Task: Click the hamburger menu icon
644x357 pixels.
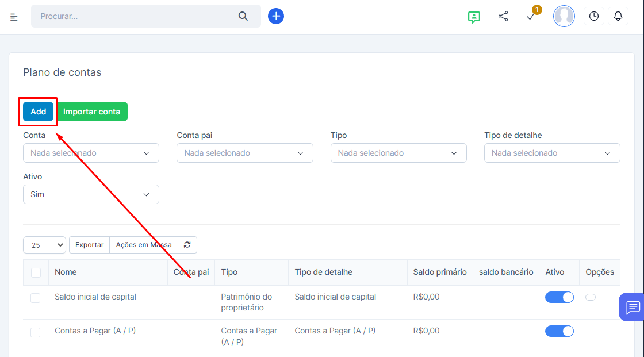Action: 14,17
